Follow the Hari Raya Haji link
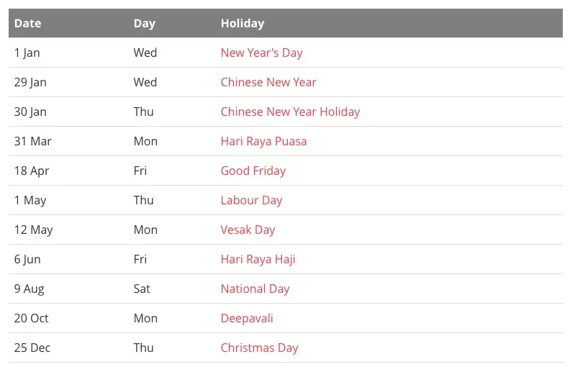Image resolution: width=588 pixels, height=367 pixels. point(258,259)
